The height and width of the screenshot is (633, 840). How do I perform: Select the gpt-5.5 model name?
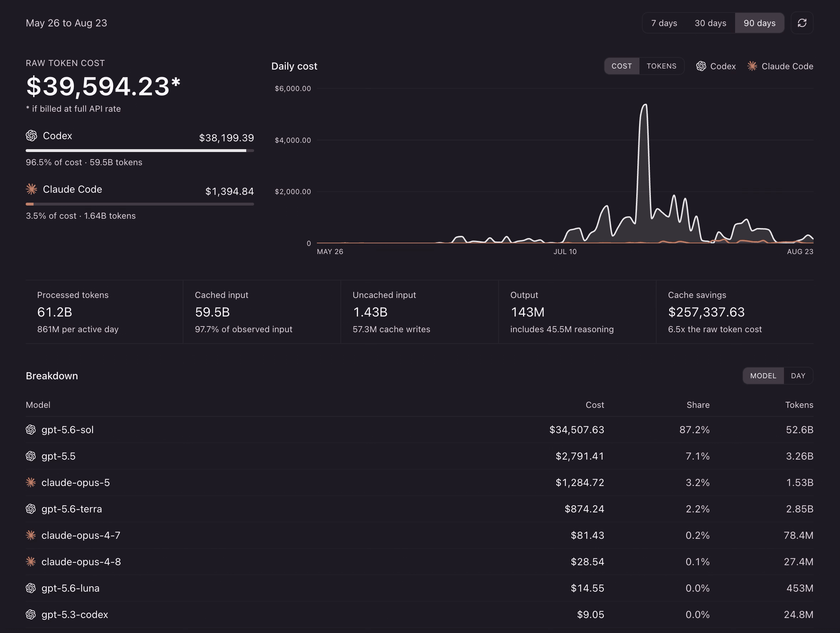pyautogui.click(x=59, y=456)
